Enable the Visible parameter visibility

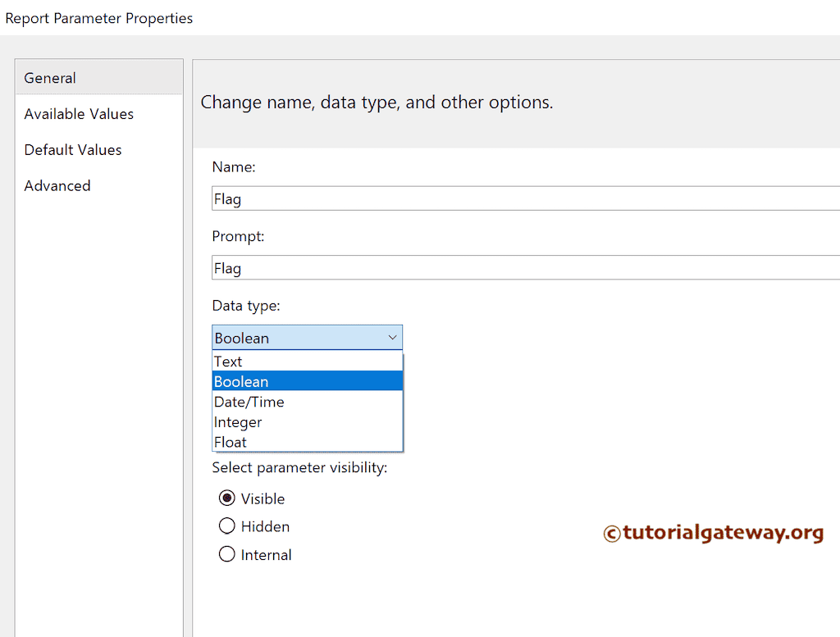(227, 498)
